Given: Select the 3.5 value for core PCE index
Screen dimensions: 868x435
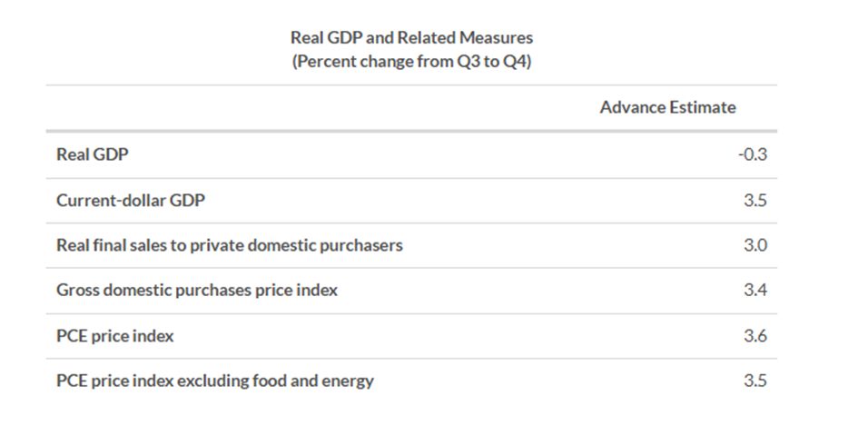Looking at the screenshot, I should click(755, 381).
